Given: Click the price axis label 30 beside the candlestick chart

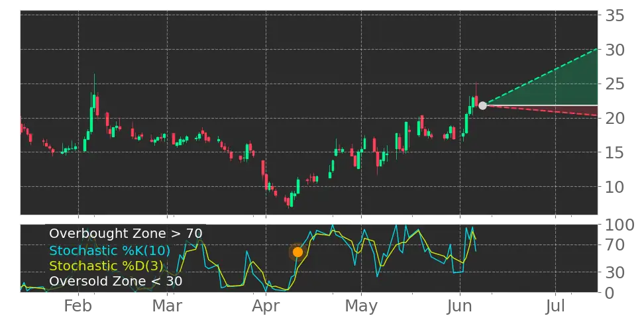Looking at the screenshot, I should coord(616,50).
